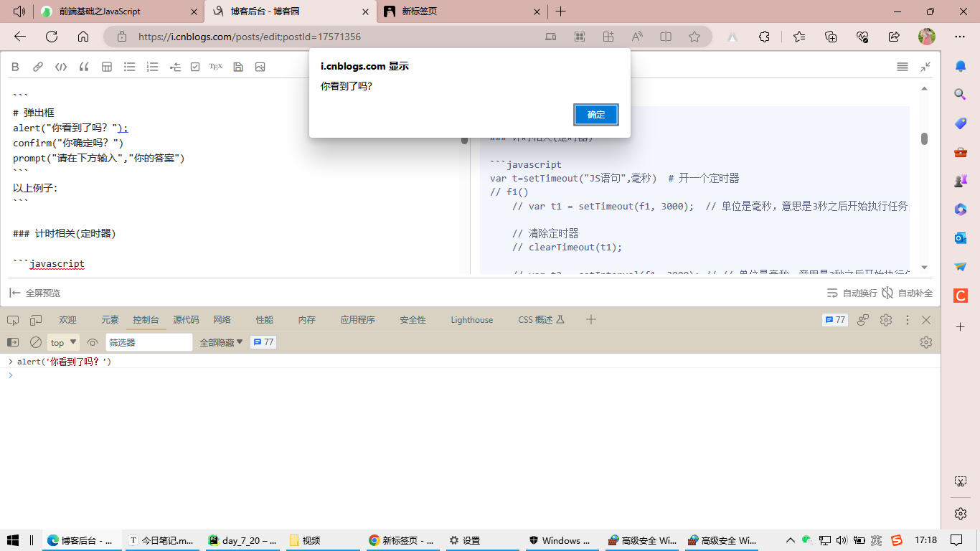Click the browser refresh button
The image size is (980, 551).
(x=52, y=37)
